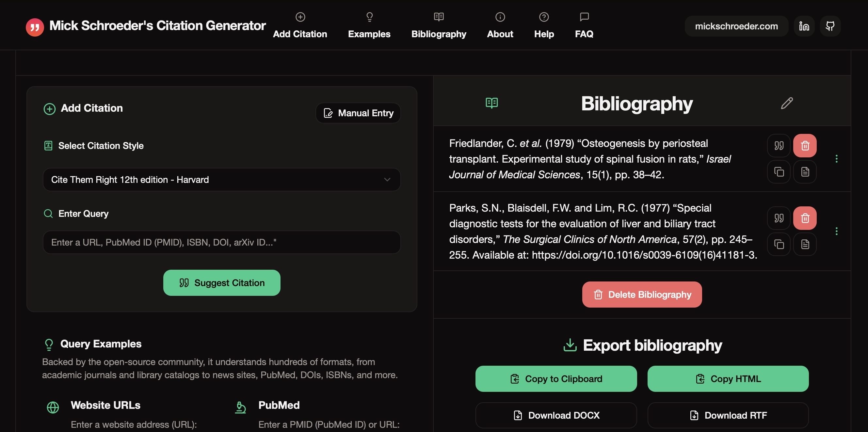Go to Examples in the navigation
This screenshot has width=868, height=432.
tap(369, 25)
